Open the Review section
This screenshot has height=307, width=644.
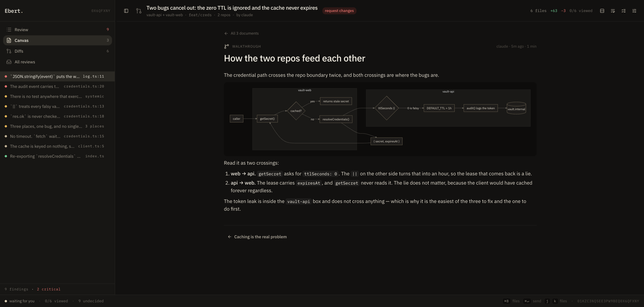point(58,30)
